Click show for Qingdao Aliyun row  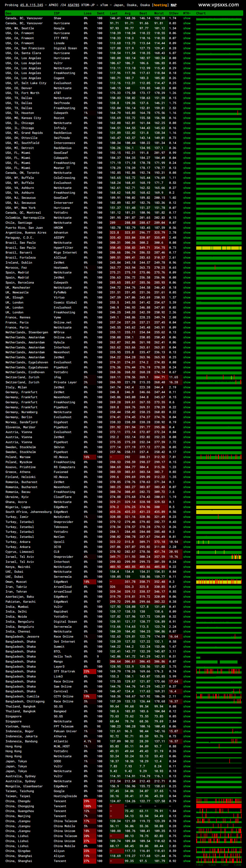coord(187,851)
